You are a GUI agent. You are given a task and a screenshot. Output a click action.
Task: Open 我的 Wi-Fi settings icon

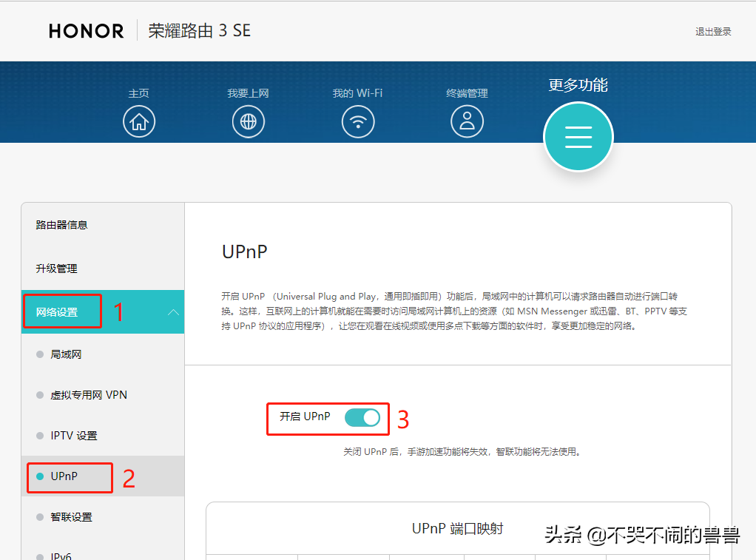coord(357,121)
